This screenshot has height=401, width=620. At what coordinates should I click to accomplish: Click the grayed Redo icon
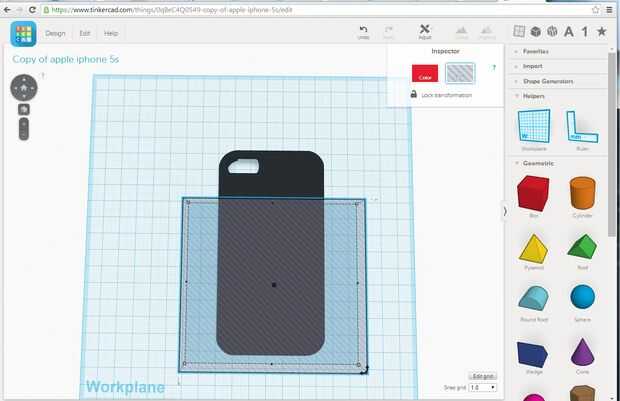click(x=389, y=32)
